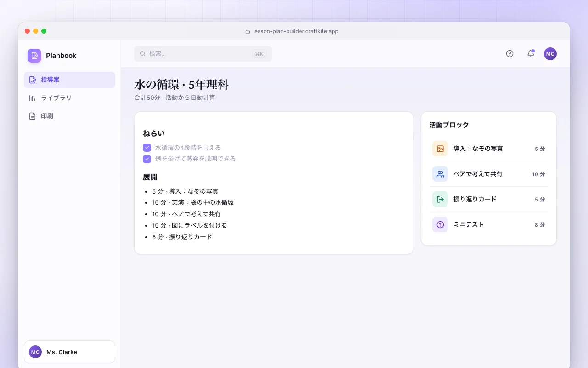The width and height of the screenshot is (588, 368).
Task: Select the 振り返りカード activity block
Action: tap(489, 199)
